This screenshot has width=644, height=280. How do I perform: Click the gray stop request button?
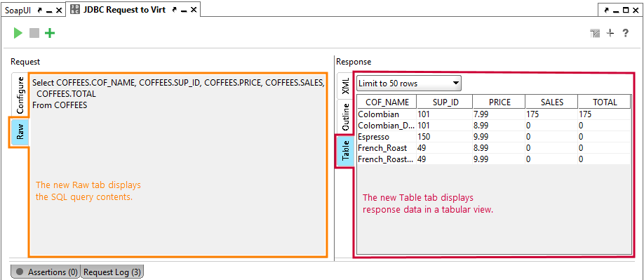[34, 33]
